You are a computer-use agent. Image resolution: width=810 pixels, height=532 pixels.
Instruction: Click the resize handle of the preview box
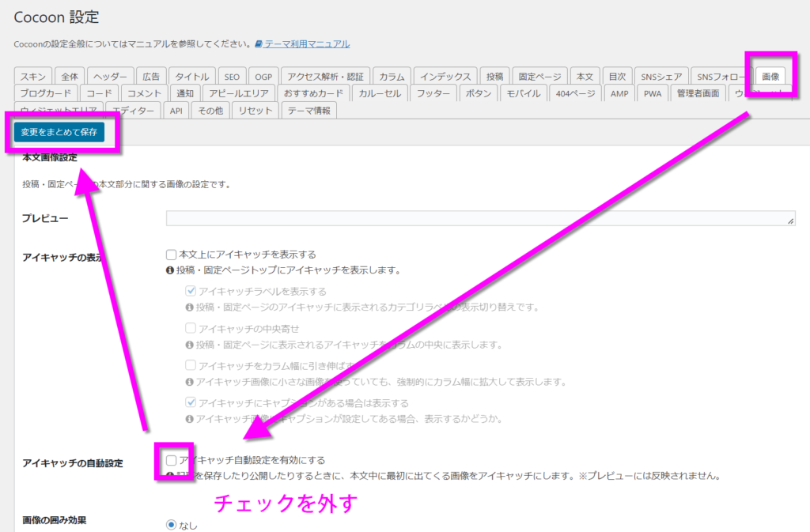click(x=790, y=223)
